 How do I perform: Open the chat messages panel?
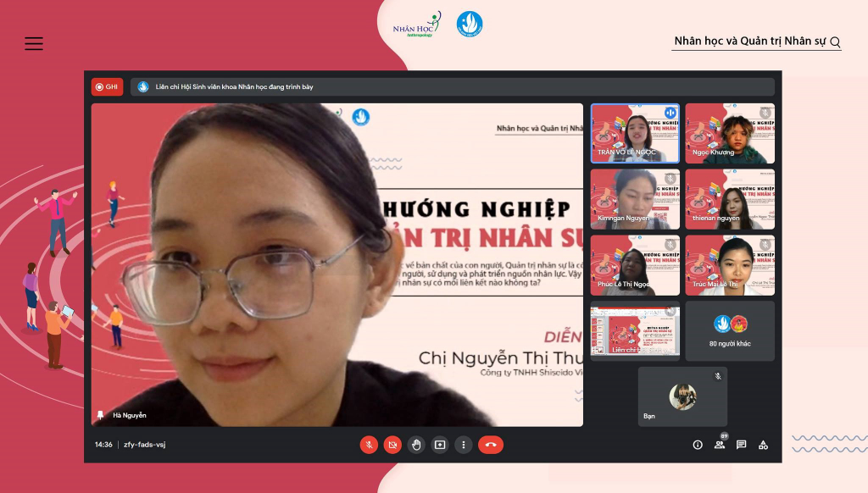click(741, 445)
